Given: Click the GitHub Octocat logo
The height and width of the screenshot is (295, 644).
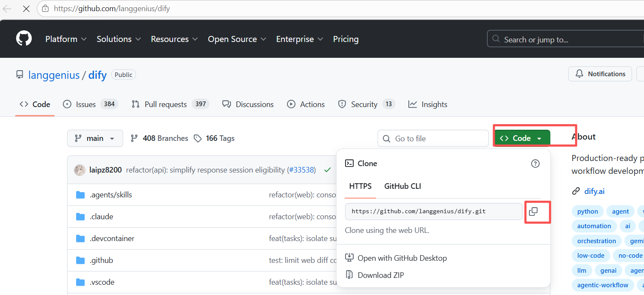Looking at the screenshot, I should [x=24, y=39].
